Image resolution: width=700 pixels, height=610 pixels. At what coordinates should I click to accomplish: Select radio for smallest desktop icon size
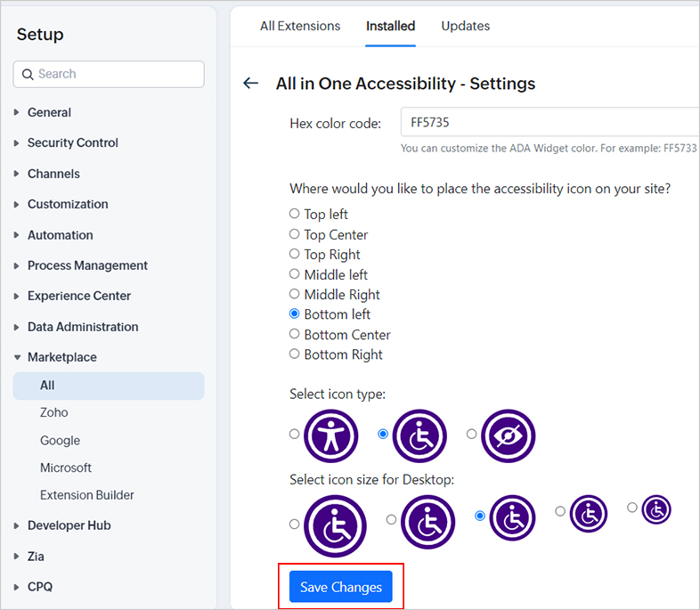click(x=632, y=508)
